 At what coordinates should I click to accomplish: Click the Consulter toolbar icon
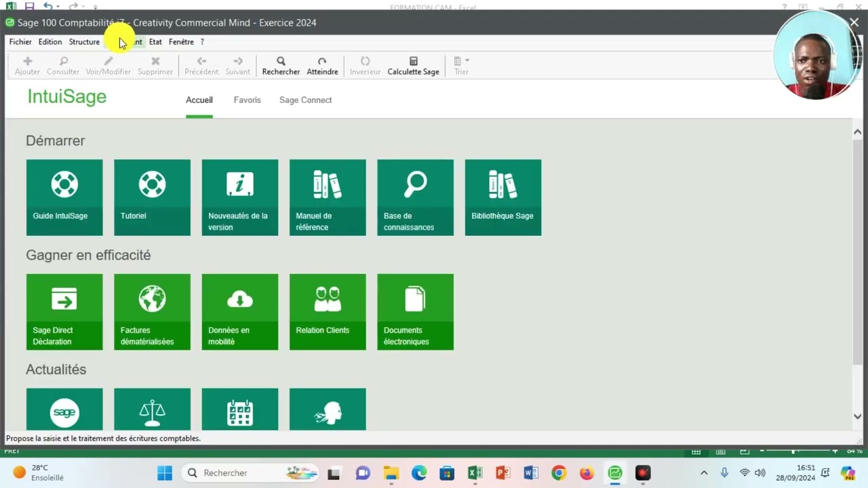(63, 66)
